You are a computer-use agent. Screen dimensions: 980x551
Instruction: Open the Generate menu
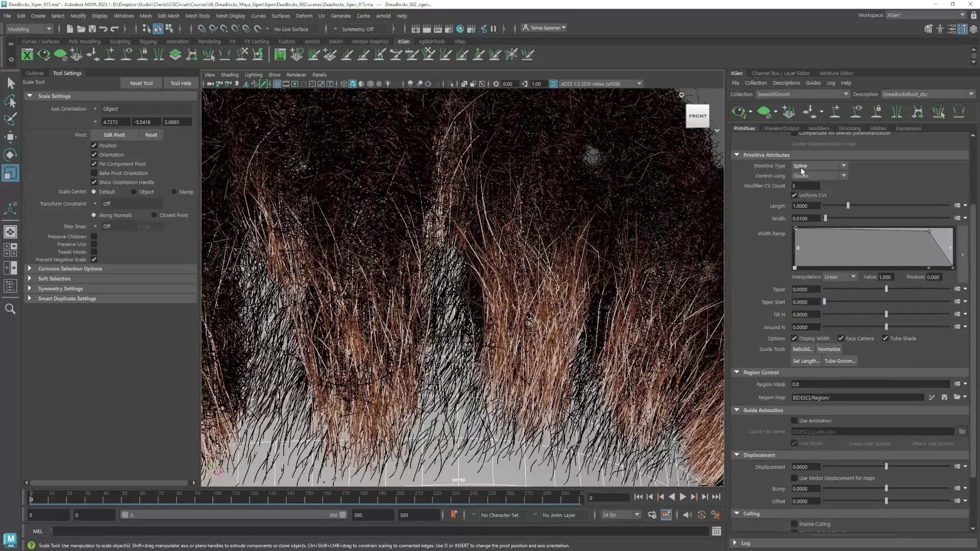point(340,16)
